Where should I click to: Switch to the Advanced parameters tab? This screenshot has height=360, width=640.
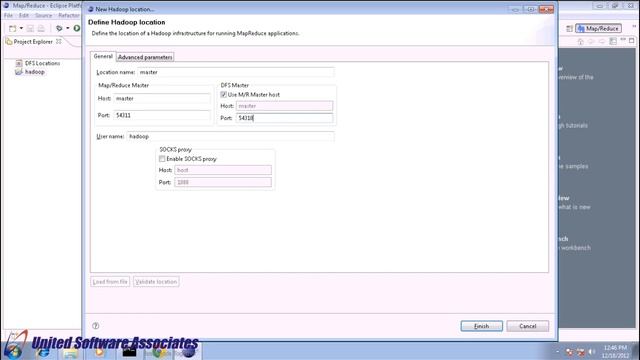145,57
